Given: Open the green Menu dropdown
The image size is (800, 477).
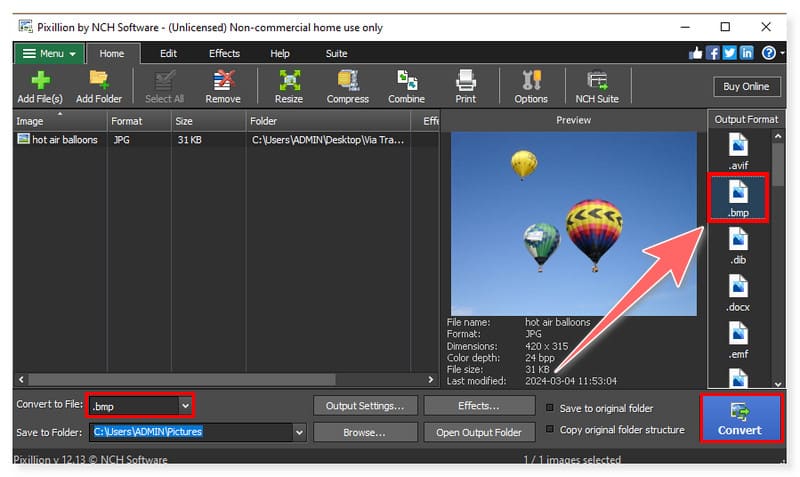Looking at the screenshot, I should pos(50,53).
